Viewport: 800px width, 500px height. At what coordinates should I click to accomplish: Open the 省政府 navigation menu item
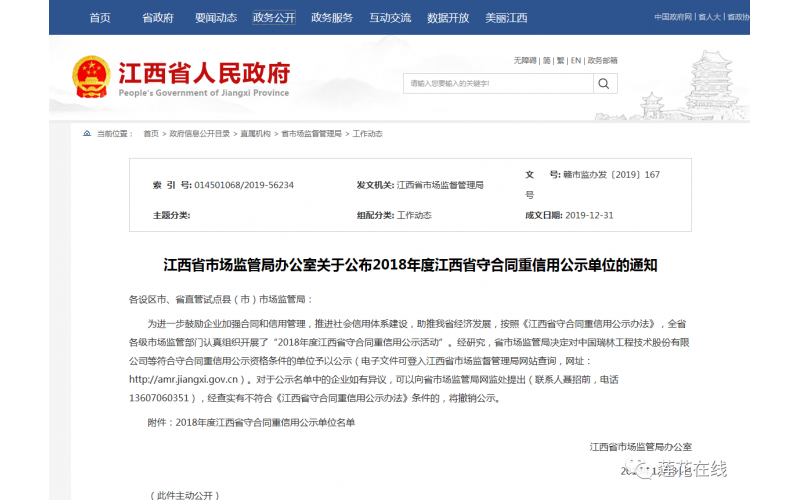click(158, 18)
